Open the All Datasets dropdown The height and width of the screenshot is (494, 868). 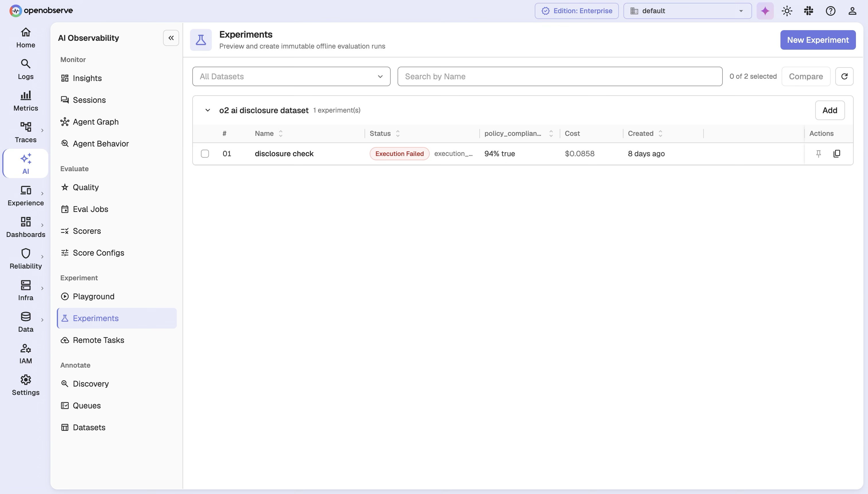point(291,76)
